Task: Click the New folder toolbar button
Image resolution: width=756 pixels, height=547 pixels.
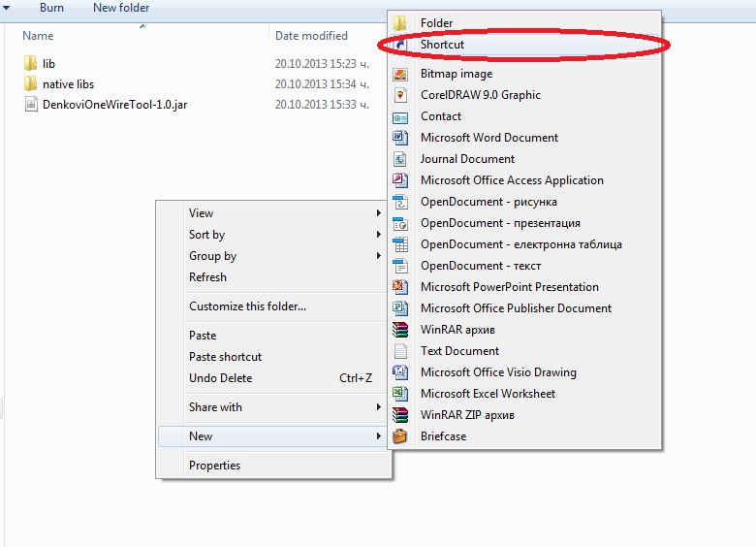Action: [121, 8]
